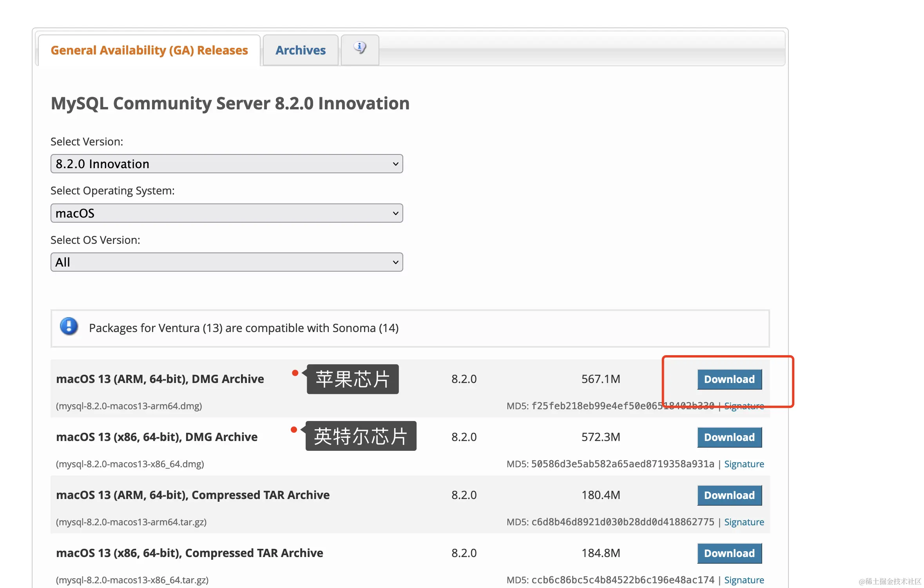
Task: Open Signature link for arm64.tar.gz
Action: (x=744, y=522)
